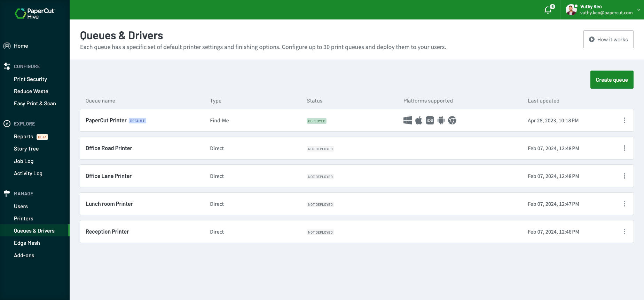Go to Home page

[21, 46]
